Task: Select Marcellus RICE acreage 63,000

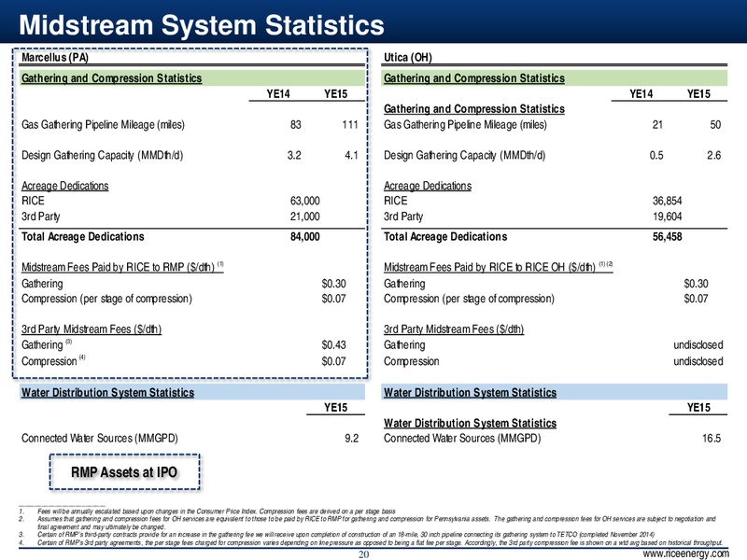Action: coord(305,201)
